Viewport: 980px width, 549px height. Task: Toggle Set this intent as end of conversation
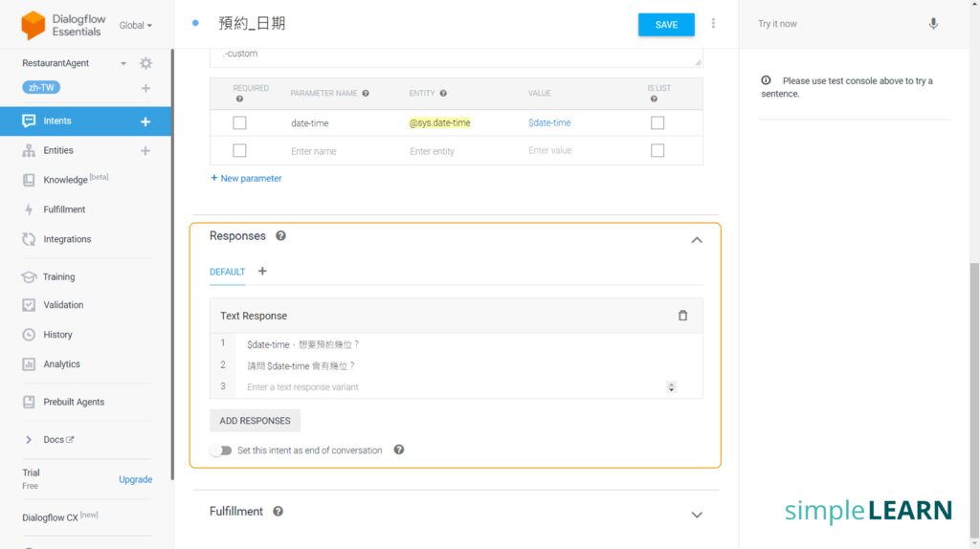click(x=221, y=450)
